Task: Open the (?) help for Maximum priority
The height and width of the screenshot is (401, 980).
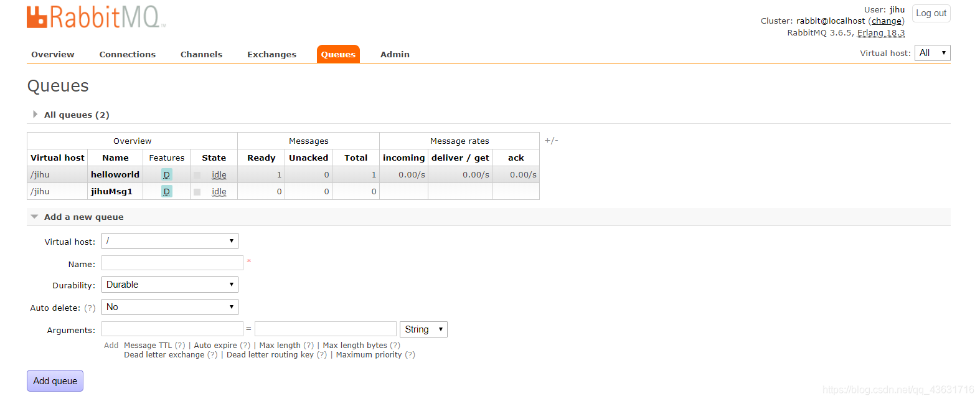Action: tap(410, 355)
